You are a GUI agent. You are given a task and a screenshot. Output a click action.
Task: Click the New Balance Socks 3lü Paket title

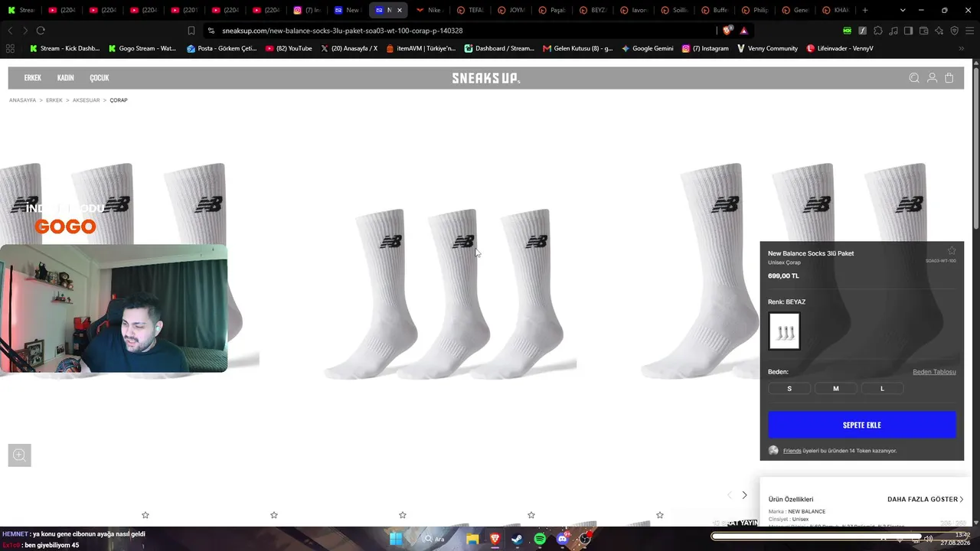(811, 253)
